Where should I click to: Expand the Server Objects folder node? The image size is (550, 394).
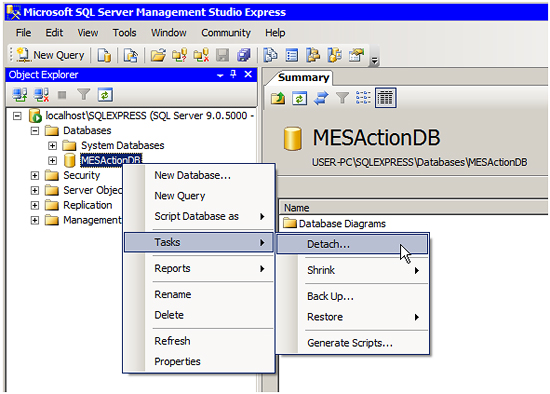tap(35, 191)
